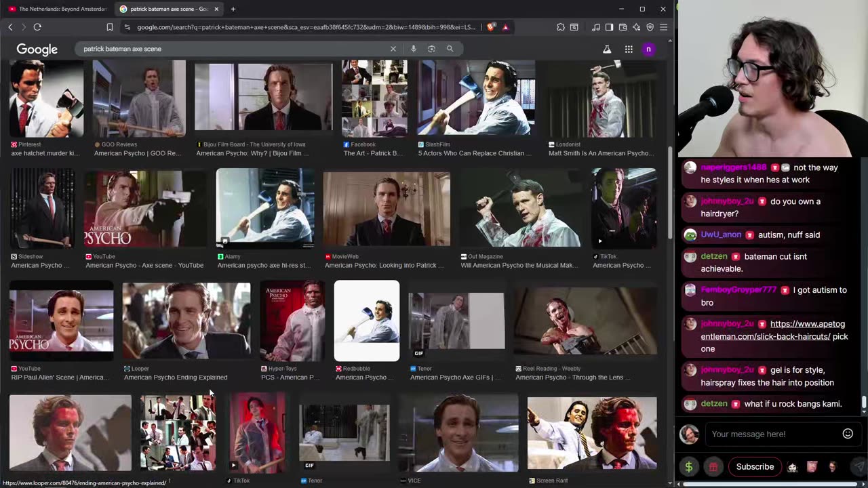Screen dimensions: 868x488
Task: Search by image with Google Lens
Action: [431, 49]
